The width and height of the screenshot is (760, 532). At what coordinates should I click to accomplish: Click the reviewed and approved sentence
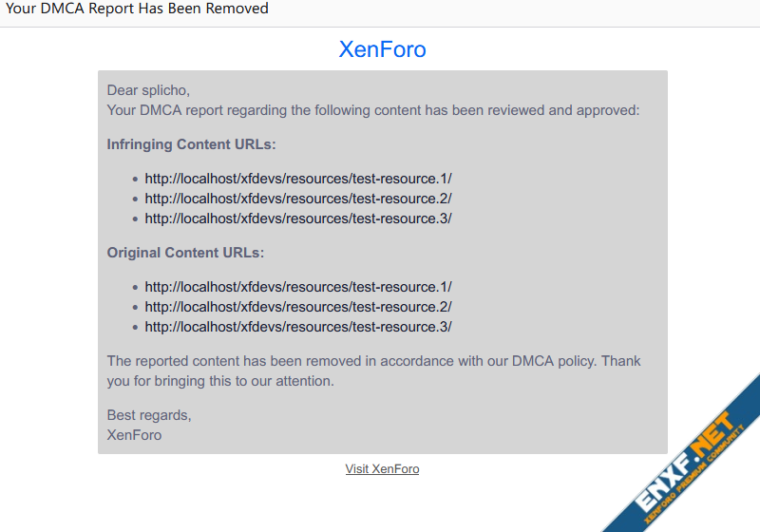(373, 110)
